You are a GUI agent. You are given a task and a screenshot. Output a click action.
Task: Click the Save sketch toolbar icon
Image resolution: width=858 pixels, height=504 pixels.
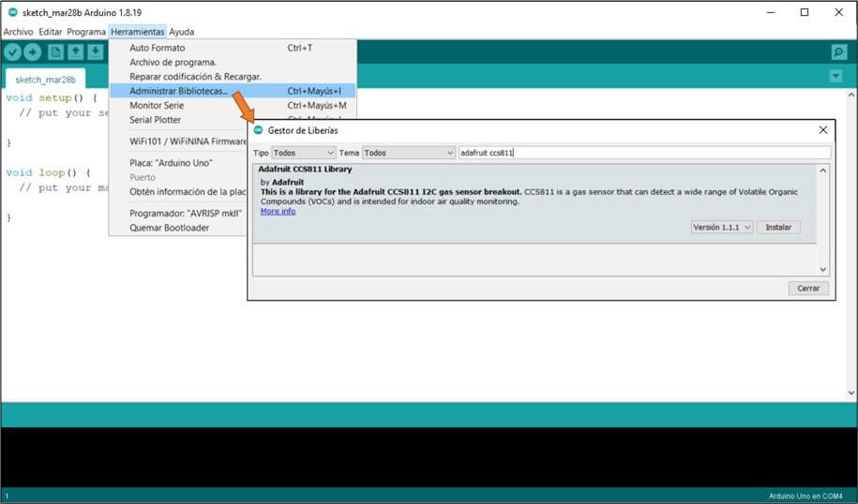click(95, 52)
